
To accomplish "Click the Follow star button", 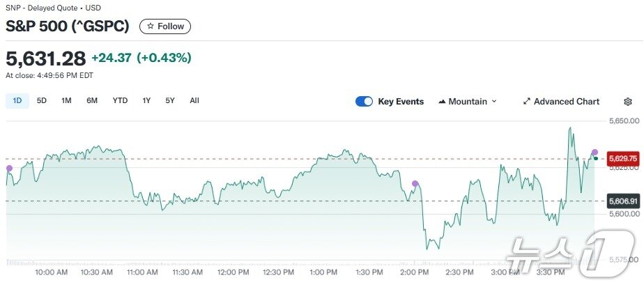I will (165, 26).
